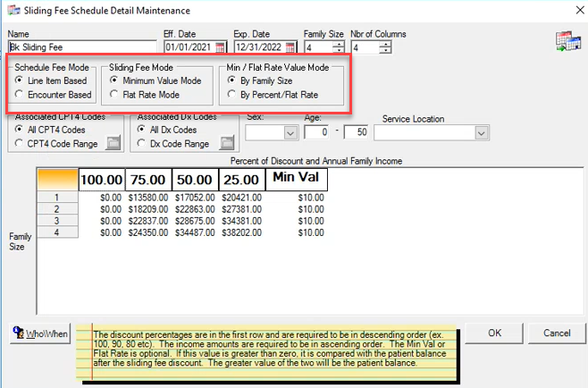Screen dimensions: 588x388
Task: Click the Cancel button
Action: (x=557, y=333)
